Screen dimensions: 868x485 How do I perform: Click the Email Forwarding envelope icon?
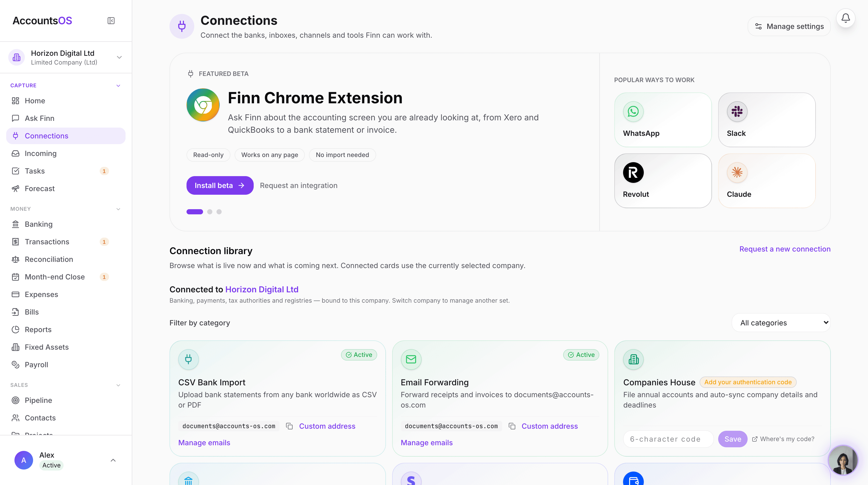(x=411, y=359)
